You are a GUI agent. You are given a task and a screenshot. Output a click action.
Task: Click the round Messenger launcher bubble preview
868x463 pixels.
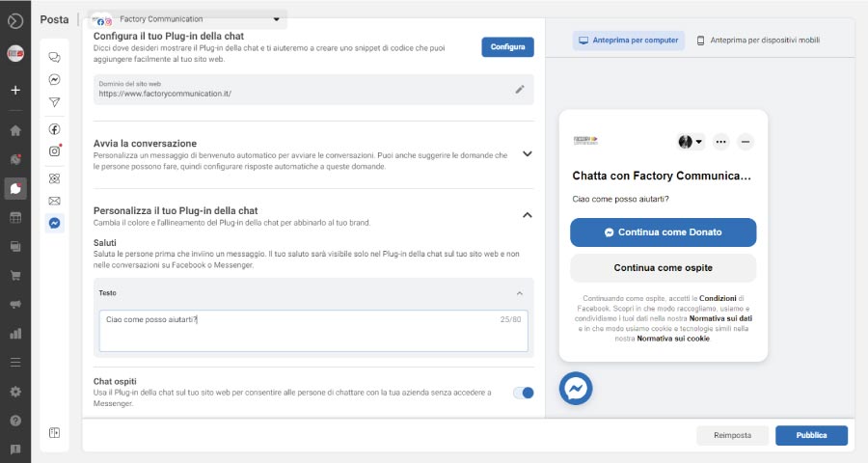click(x=576, y=388)
